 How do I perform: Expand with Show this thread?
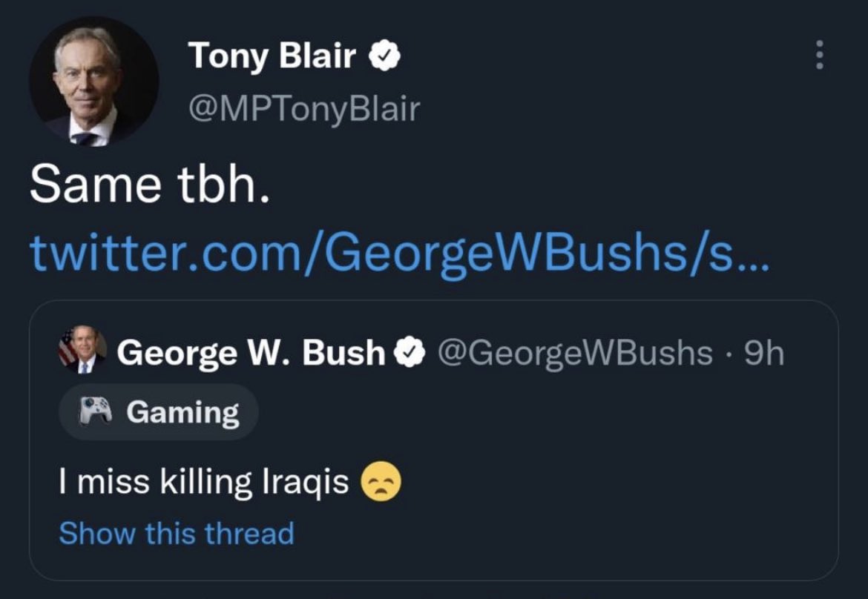tap(177, 533)
